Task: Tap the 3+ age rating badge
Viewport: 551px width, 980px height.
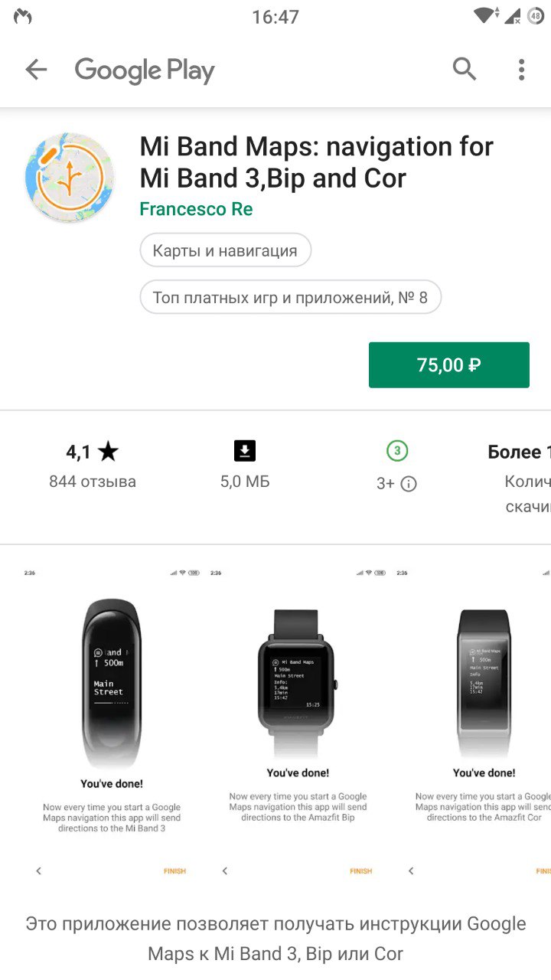Action: pos(396,451)
